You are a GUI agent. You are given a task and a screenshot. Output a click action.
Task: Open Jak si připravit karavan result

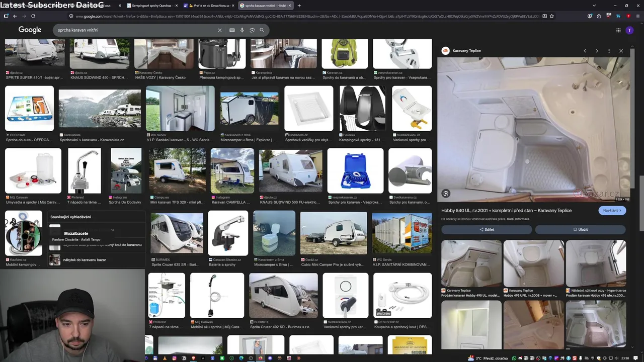[x=284, y=59]
